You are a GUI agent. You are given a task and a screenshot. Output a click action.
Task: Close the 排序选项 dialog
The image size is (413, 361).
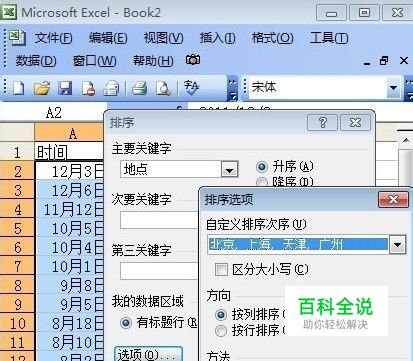pos(393,200)
